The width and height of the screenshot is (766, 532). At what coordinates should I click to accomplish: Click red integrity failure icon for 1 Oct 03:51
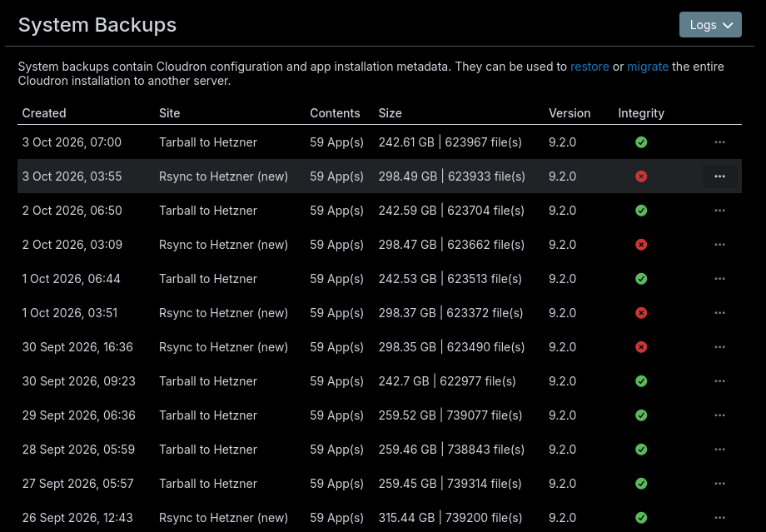click(641, 313)
